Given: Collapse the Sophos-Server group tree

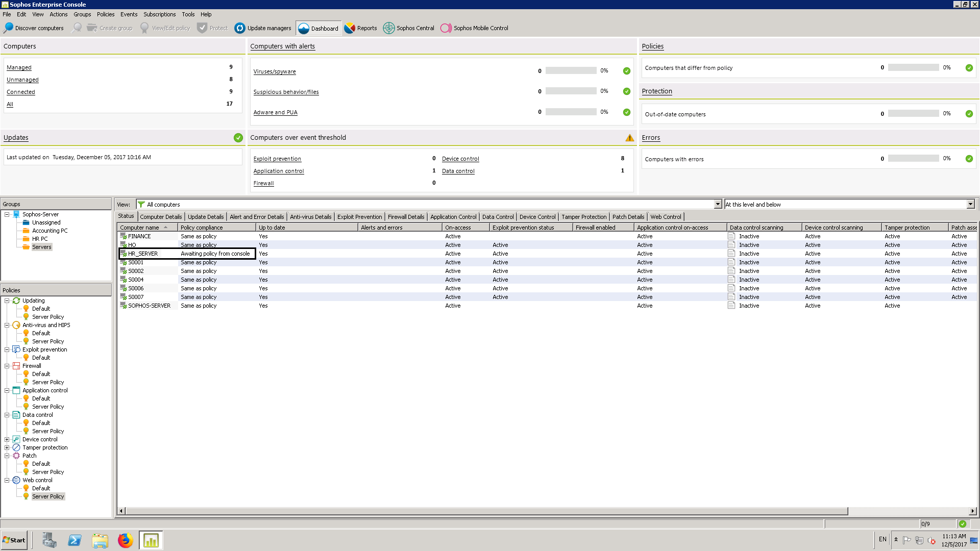Looking at the screenshot, I should pos(7,214).
